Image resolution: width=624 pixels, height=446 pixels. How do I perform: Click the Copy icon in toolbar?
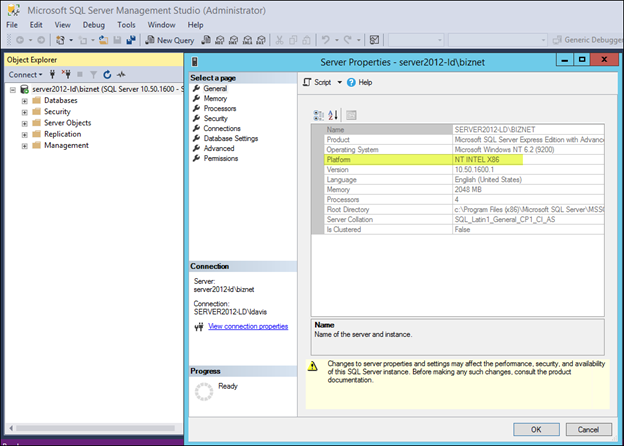293,40
